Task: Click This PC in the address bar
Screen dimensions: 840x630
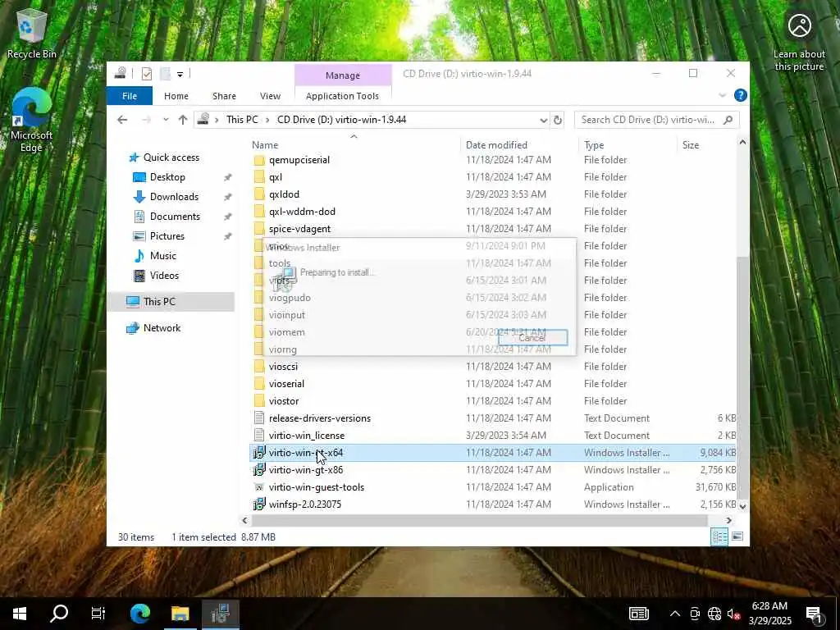Action: [x=242, y=120]
